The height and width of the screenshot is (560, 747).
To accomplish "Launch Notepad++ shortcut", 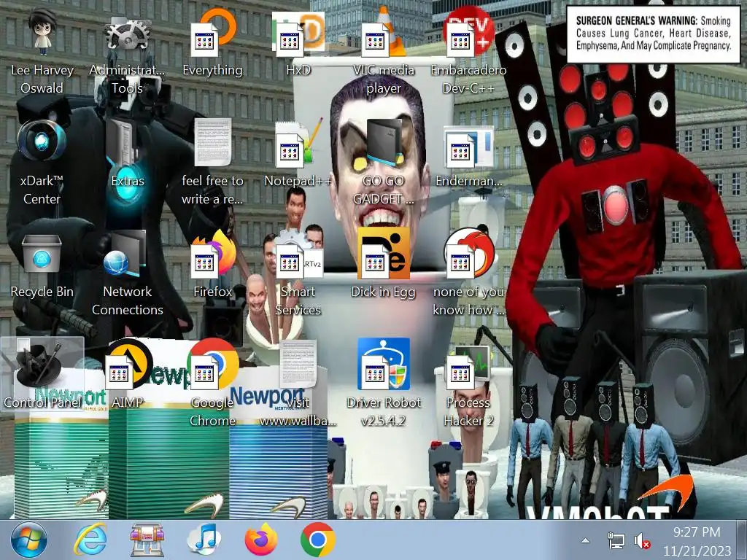I will point(298,154).
